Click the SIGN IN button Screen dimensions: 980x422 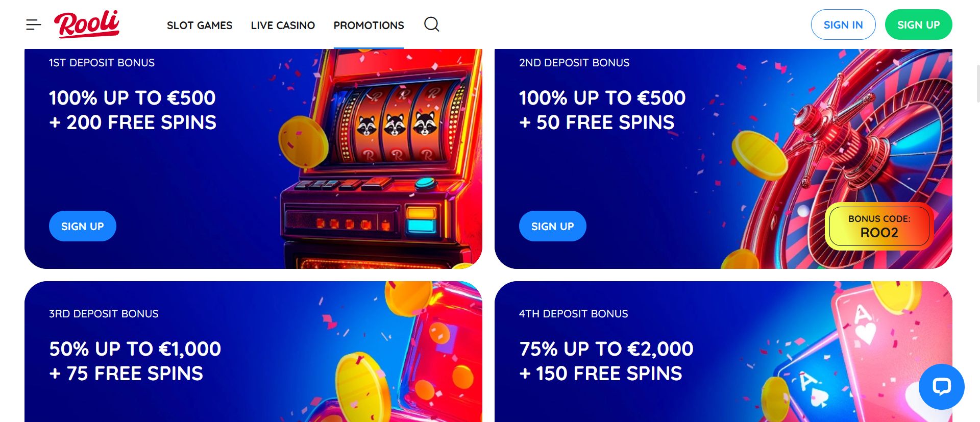click(843, 24)
